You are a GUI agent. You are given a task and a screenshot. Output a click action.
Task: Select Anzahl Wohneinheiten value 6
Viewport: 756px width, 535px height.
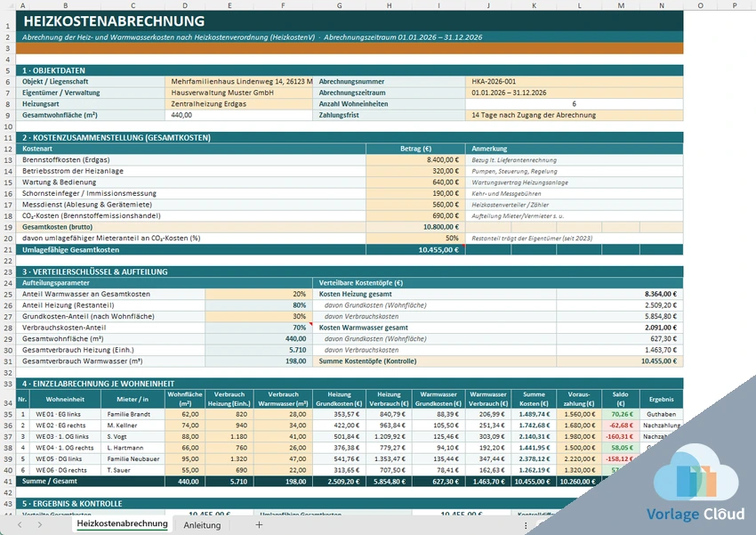coord(575,104)
